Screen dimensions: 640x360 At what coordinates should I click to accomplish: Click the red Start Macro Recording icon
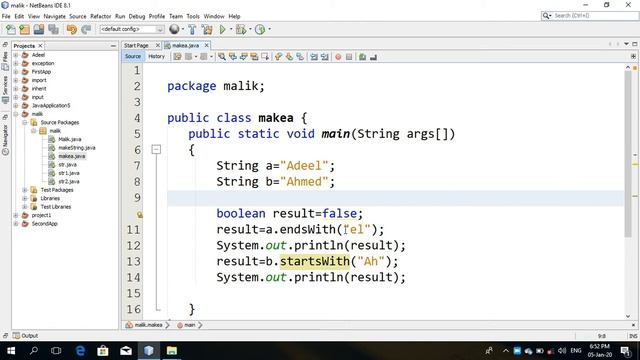click(x=338, y=57)
